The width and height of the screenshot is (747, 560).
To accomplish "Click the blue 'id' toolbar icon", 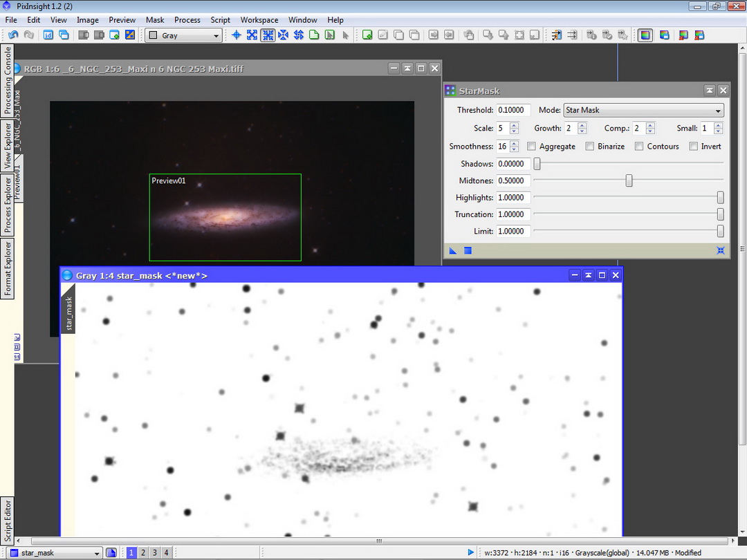I will click(49, 35).
